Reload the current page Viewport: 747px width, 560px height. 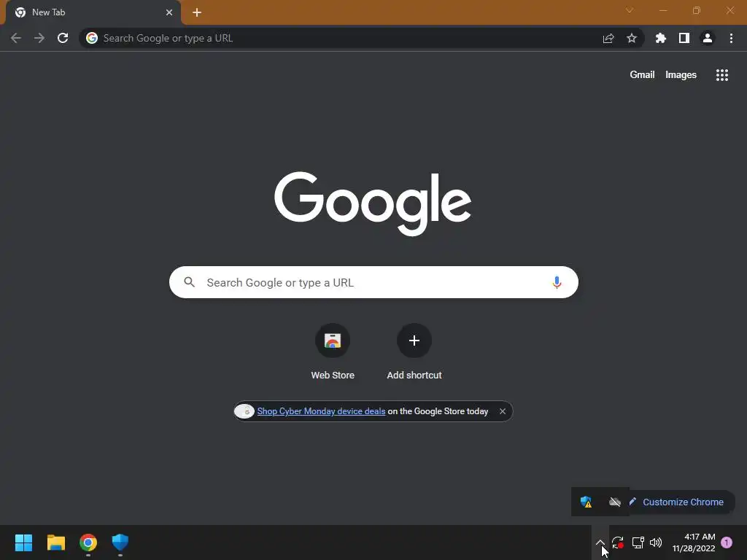click(x=63, y=38)
